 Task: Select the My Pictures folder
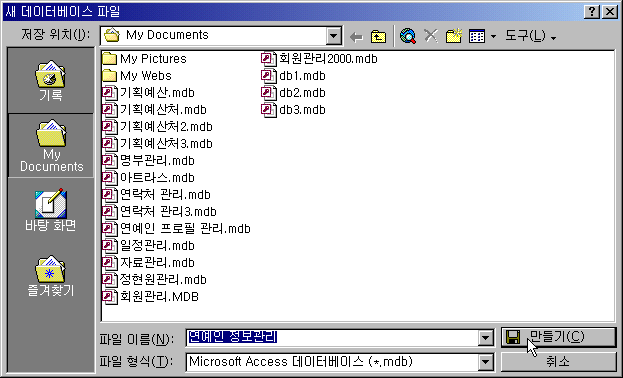click(144, 59)
